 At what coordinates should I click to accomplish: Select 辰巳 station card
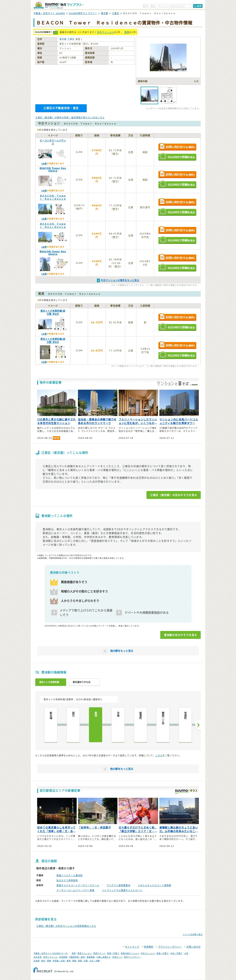(x=73, y=725)
